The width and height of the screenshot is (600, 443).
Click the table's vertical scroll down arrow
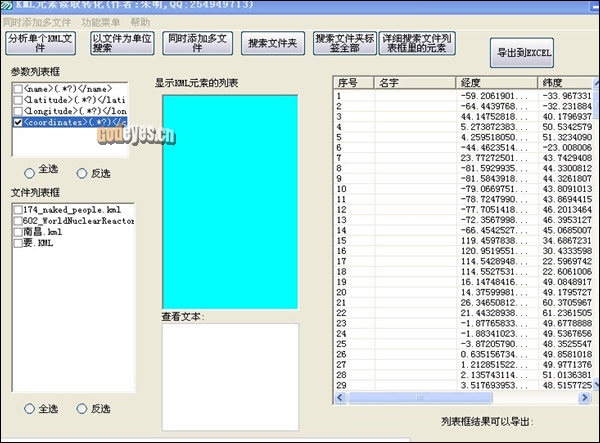click(596, 386)
